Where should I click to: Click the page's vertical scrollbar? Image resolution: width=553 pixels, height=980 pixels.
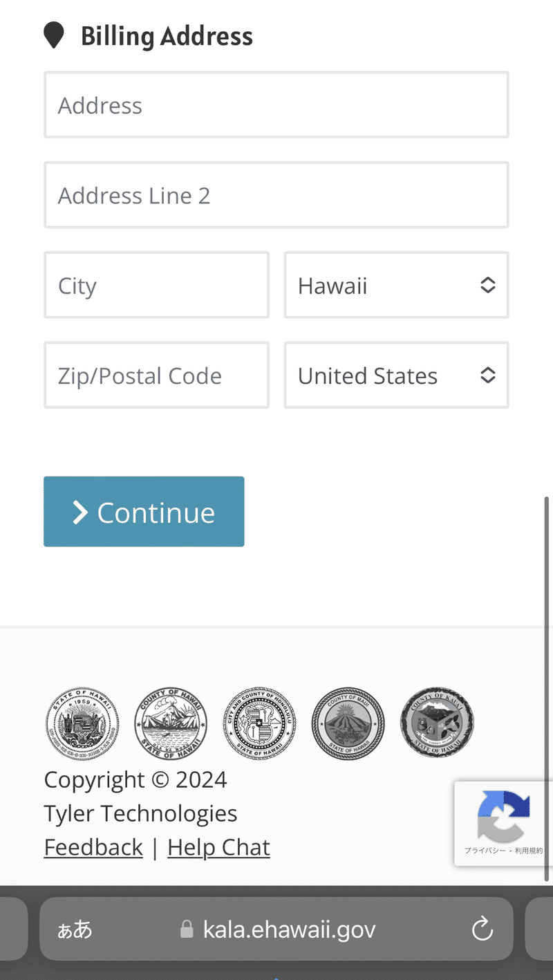[x=547, y=689]
